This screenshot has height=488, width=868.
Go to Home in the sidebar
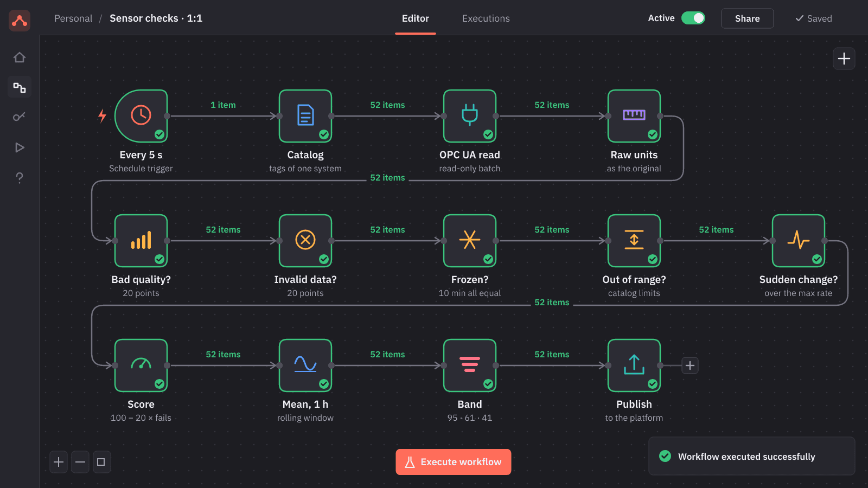coord(20,57)
